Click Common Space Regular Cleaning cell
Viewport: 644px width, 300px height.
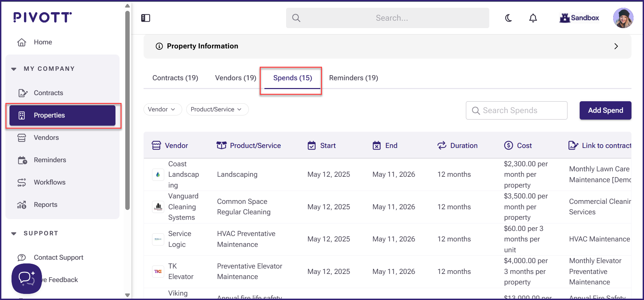244,207
